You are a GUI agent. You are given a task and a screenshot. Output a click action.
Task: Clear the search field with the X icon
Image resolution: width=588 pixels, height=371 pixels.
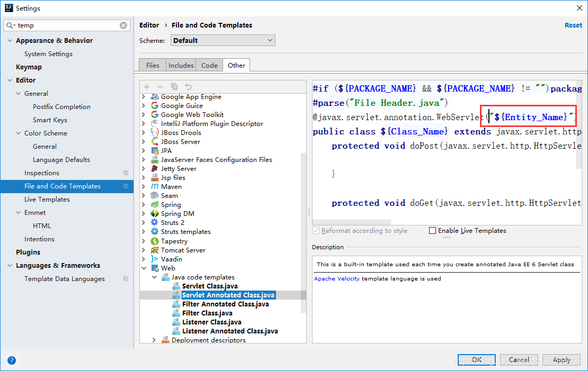tap(123, 25)
